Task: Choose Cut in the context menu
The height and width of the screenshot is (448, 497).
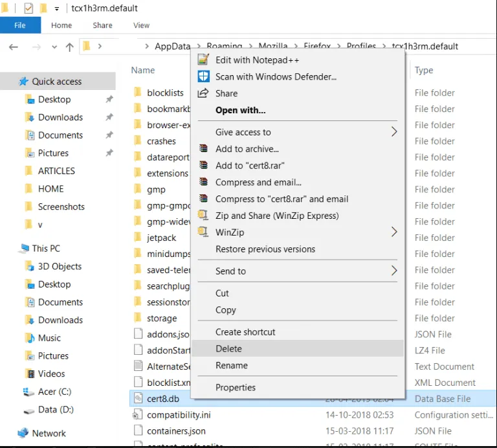Action: [x=297, y=293]
